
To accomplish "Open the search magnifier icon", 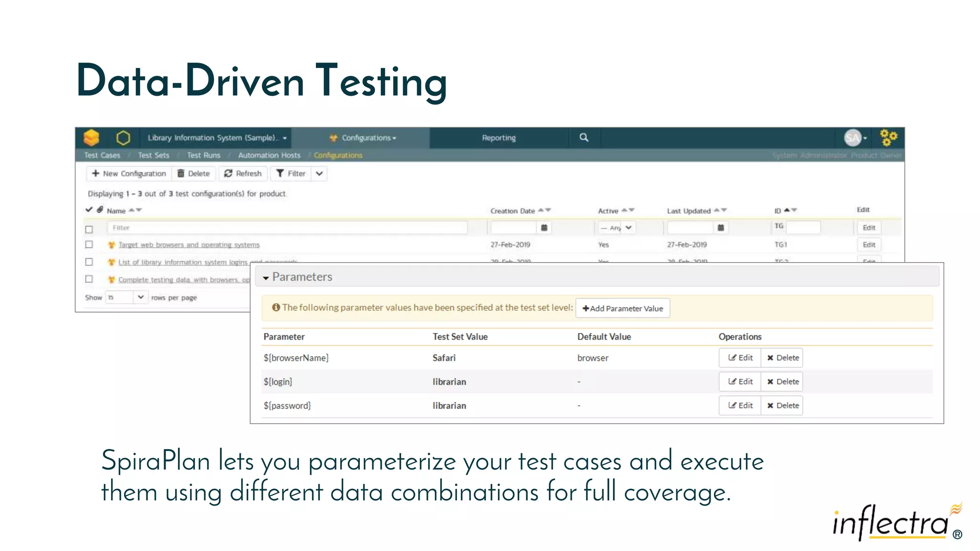I will [584, 137].
